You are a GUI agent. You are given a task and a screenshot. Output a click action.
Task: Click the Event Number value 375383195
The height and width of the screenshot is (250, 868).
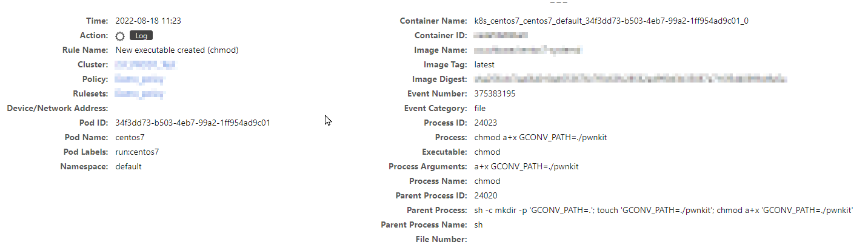pos(495,94)
